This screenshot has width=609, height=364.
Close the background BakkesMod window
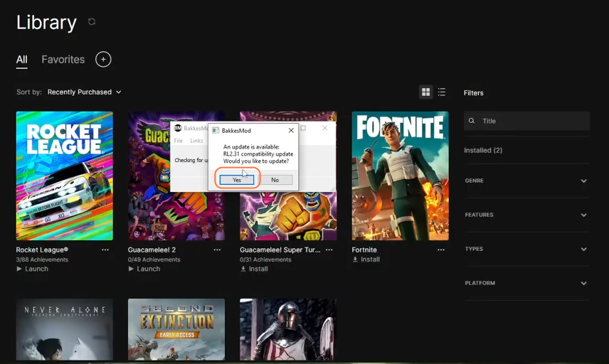[x=324, y=128]
